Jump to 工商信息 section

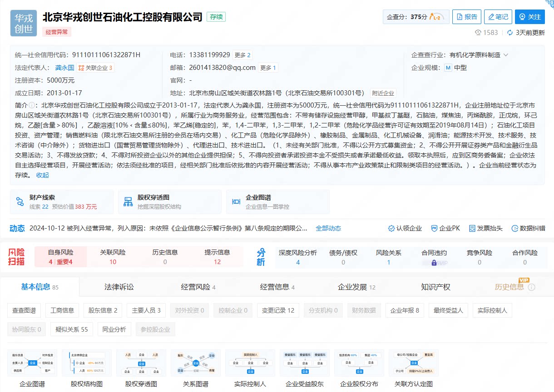click(62, 310)
